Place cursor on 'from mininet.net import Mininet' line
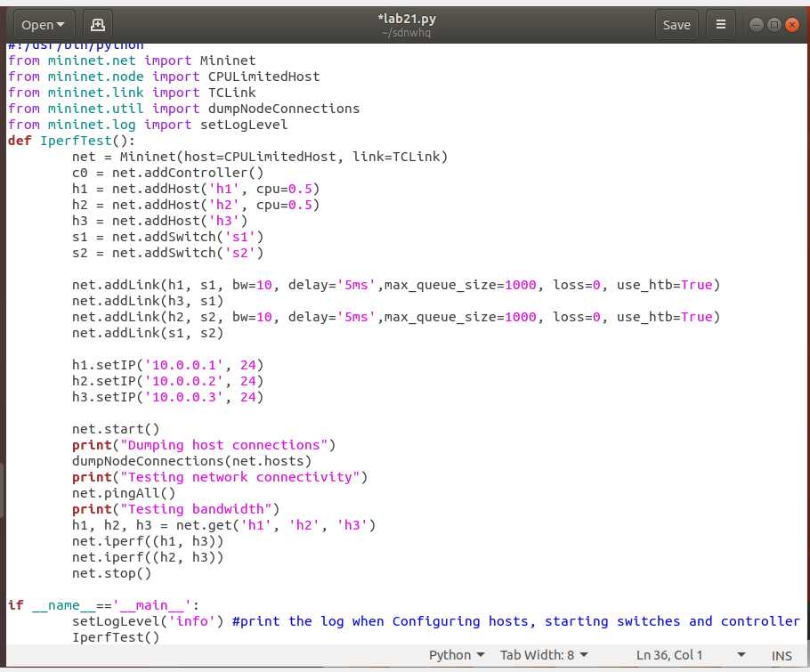Screen dimensions: 810x672 [x=132, y=61]
